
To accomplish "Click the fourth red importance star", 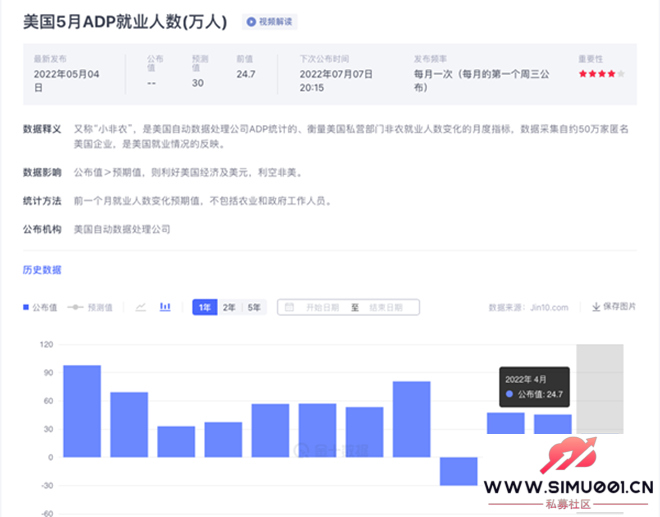I will pos(611,74).
